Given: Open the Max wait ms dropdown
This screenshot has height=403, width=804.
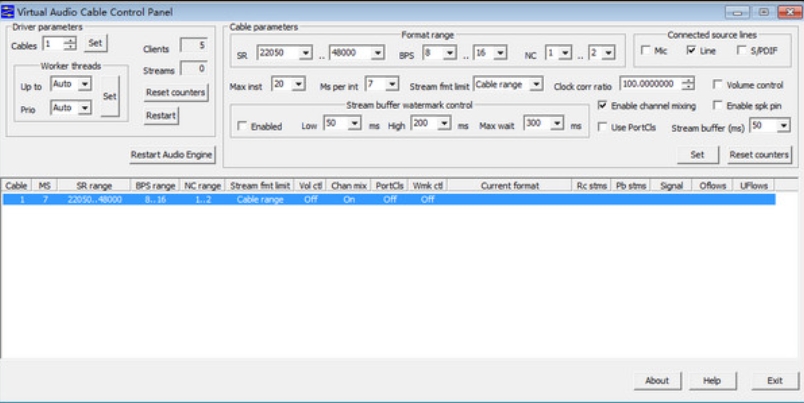Looking at the screenshot, I should pos(557,124).
